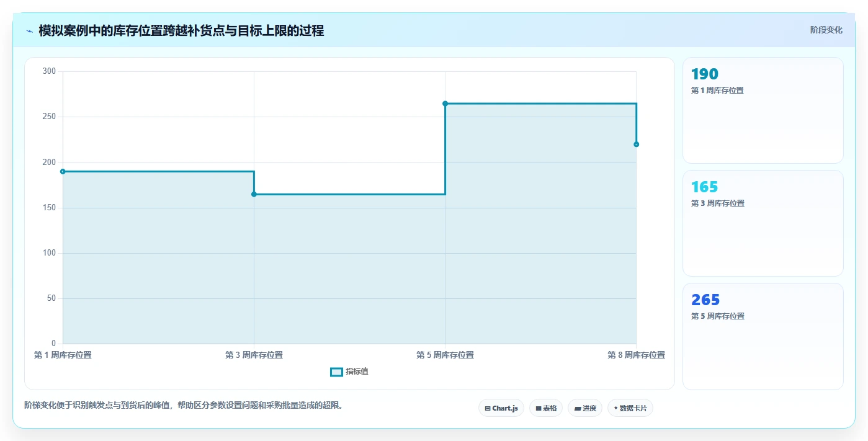868x441 pixels.
Task: Click the x-axis label 第 3 周库存位置
Action: pos(254,355)
